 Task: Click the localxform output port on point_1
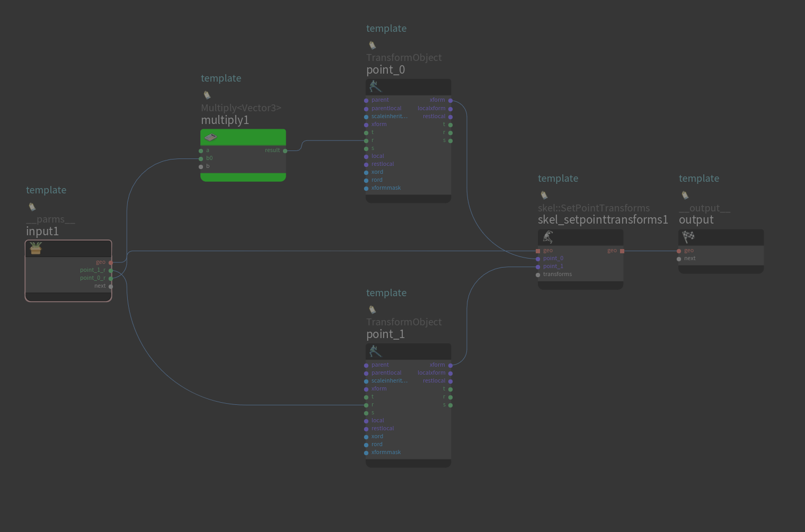450,373
